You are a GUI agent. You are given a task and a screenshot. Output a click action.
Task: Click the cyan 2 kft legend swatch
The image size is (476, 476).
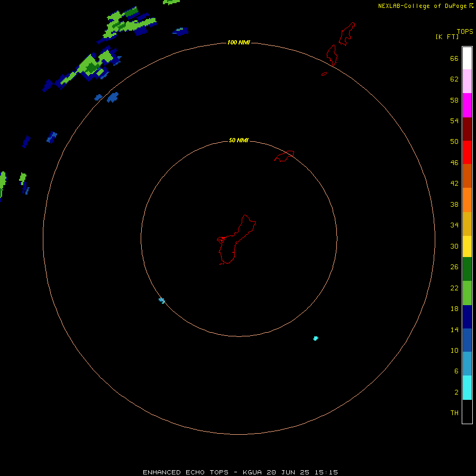[467, 388]
